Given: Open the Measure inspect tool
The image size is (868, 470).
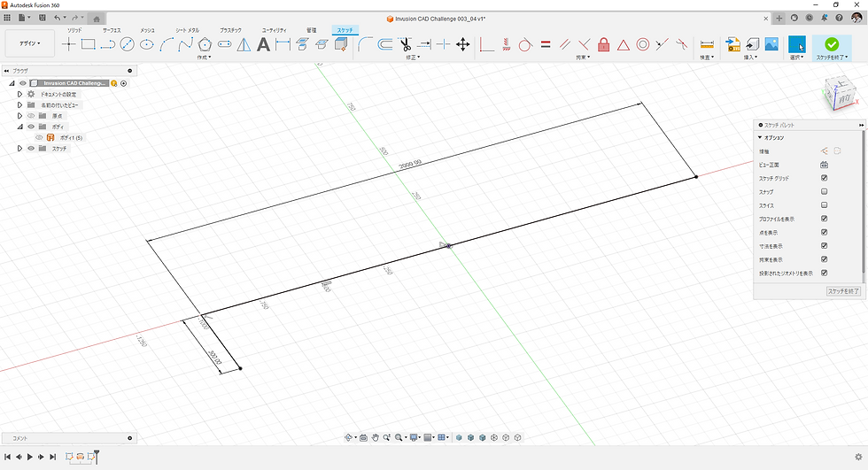Looking at the screenshot, I should (x=707, y=45).
